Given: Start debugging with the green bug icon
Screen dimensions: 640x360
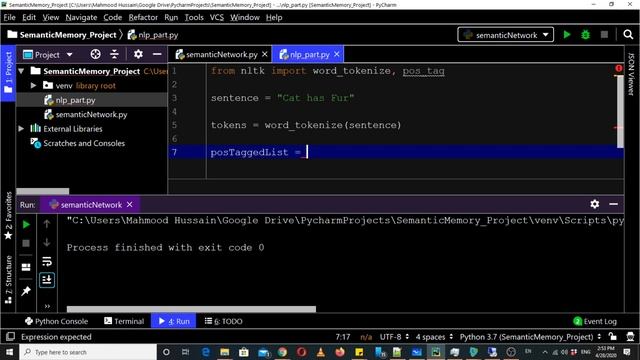Looking at the screenshot, I should (x=585, y=35).
